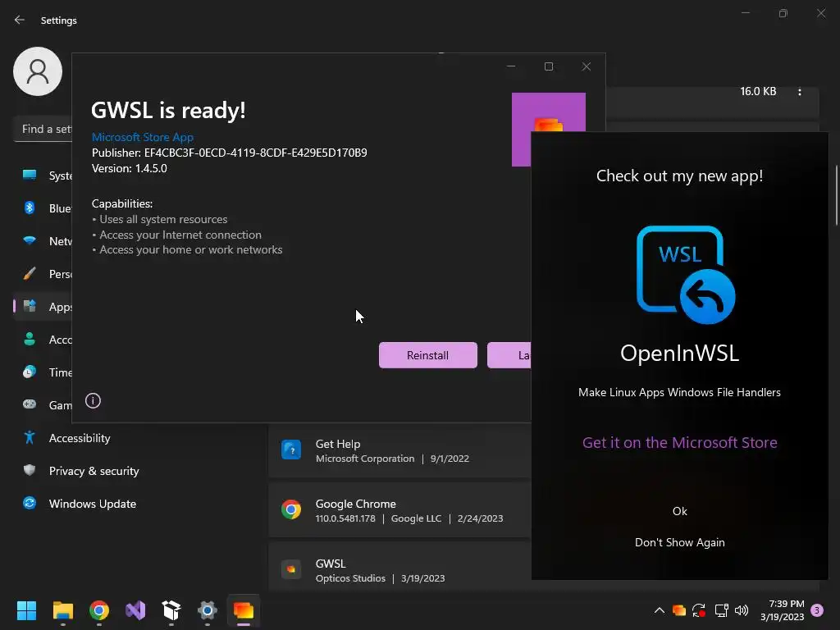Open Network settings category
Image resolution: width=840 pixels, height=630 pixels.
click(43, 241)
